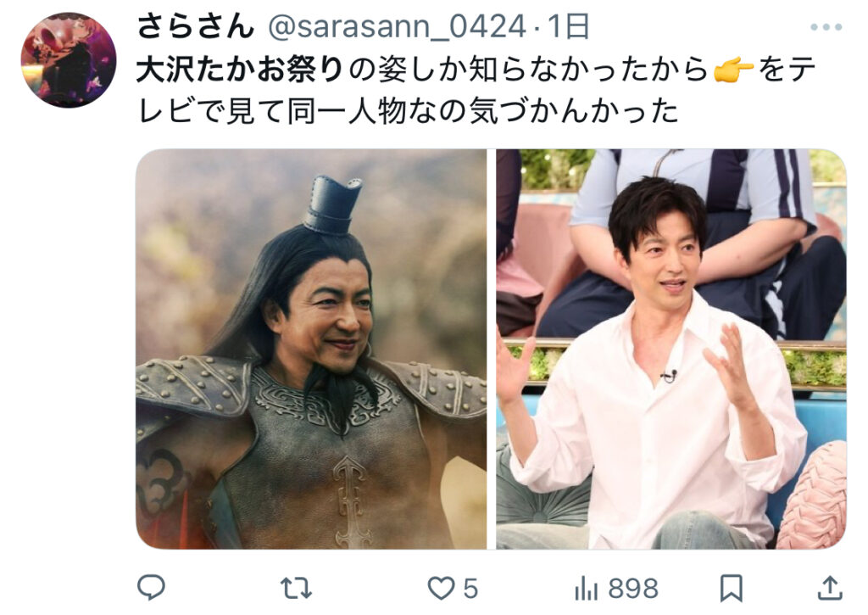This screenshot has height=615, width=868.
Task: Like the tweet with the heart icon
Action: tap(441, 588)
